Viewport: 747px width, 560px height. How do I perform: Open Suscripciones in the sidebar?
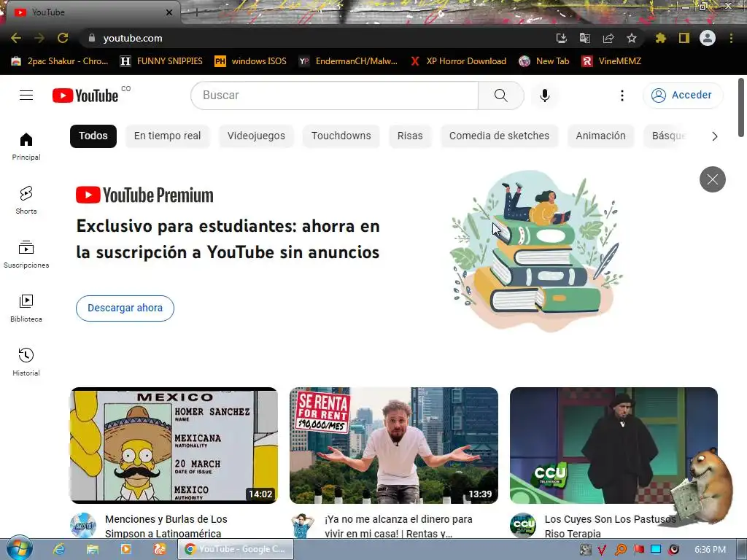[x=26, y=254]
